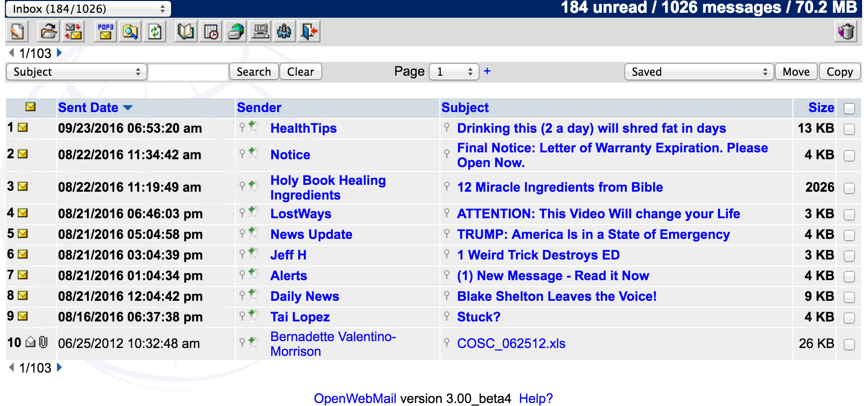Expand the Subject search field dropdown

coord(76,72)
